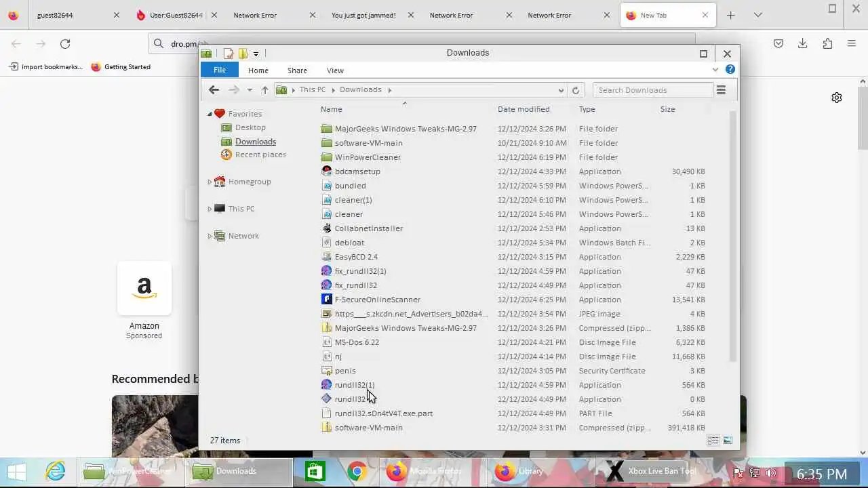Refresh the Downloads folder listing
The height and width of the screenshot is (488, 868).
click(576, 89)
